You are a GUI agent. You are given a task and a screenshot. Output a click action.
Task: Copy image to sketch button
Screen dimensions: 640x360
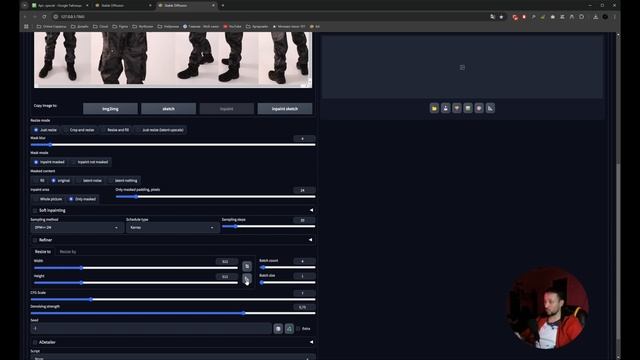169,109
